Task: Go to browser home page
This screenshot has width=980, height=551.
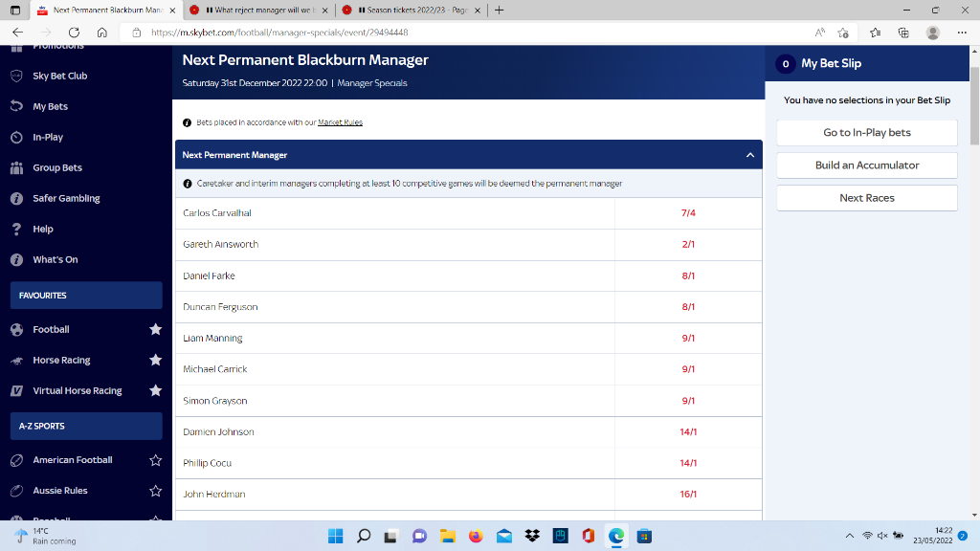Action: coord(101,33)
